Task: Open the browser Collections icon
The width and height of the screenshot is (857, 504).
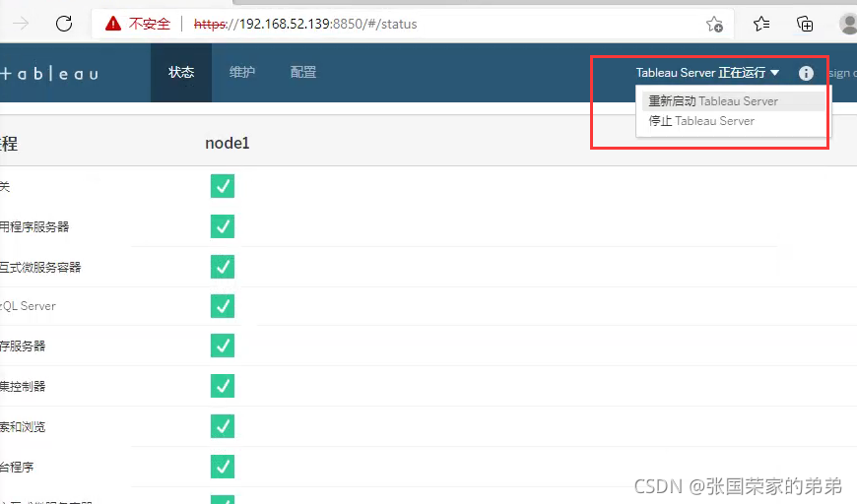Action: pos(805,24)
